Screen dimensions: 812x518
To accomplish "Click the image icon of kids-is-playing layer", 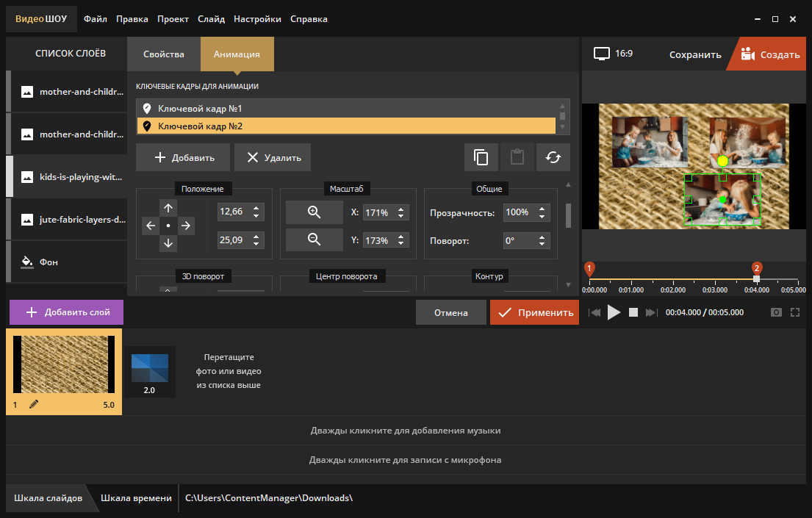I will [x=27, y=177].
